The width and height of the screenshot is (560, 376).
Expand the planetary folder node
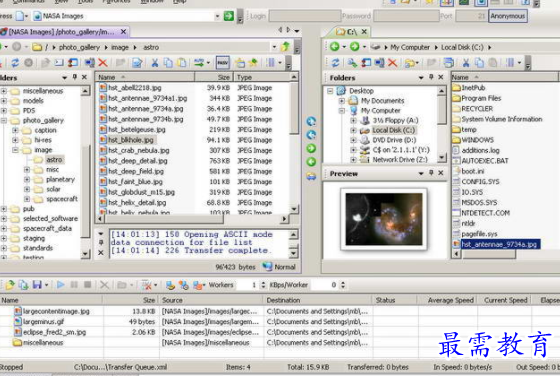click(x=27, y=179)
